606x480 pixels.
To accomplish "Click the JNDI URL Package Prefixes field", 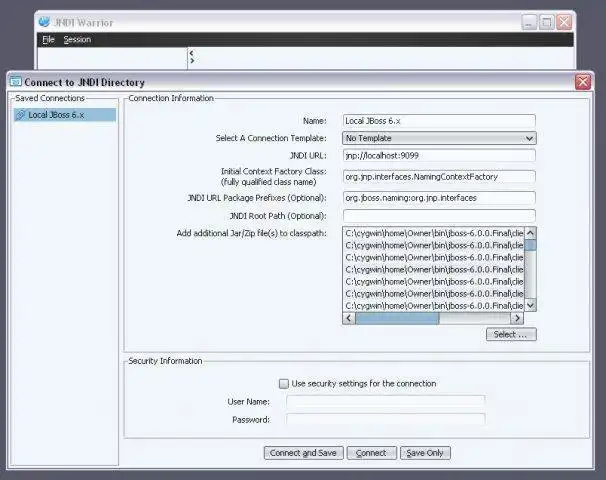I will (439, 198).
